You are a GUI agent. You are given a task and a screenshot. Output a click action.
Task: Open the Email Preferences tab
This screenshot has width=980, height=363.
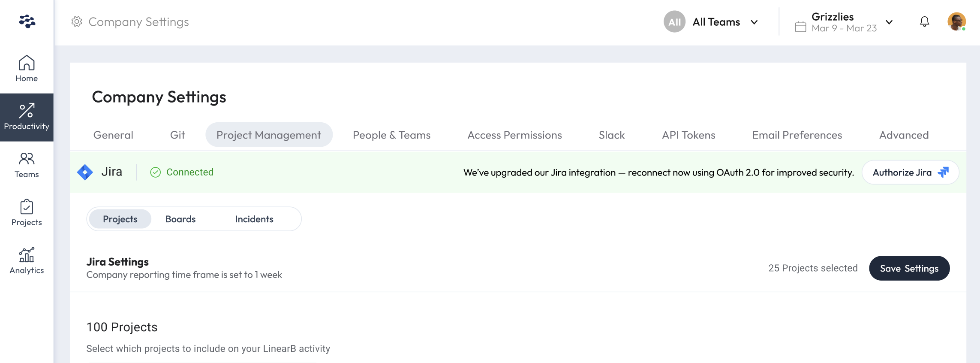[797, 135]
